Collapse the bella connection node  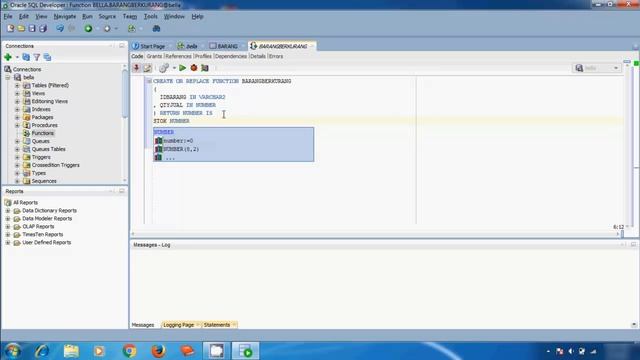7,77
